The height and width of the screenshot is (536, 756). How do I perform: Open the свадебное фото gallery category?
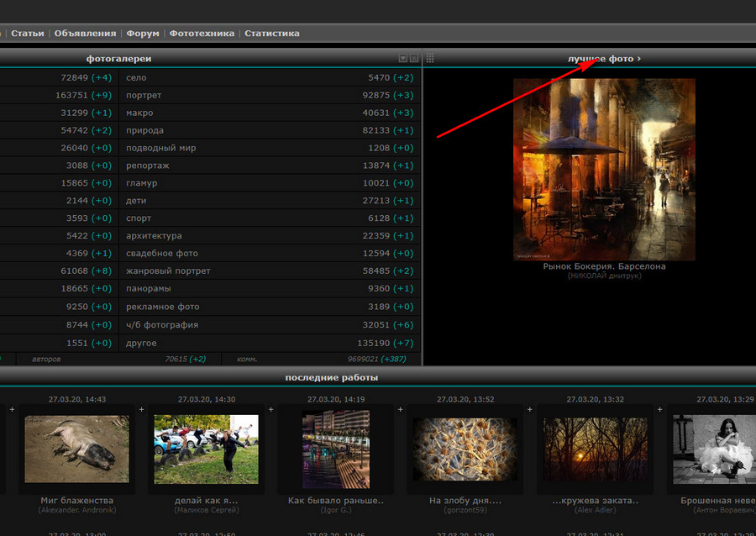162,254
